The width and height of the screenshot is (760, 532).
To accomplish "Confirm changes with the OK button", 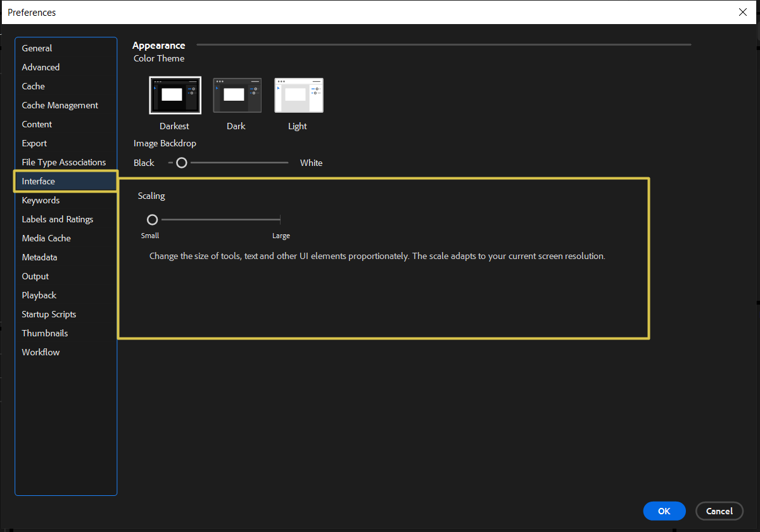I will (x=664, y=511).
